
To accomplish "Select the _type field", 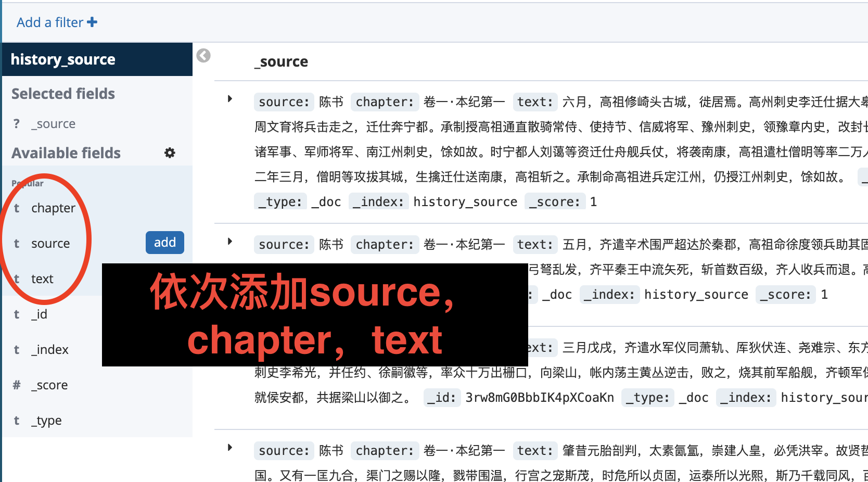I will click(x=46, y=421).
